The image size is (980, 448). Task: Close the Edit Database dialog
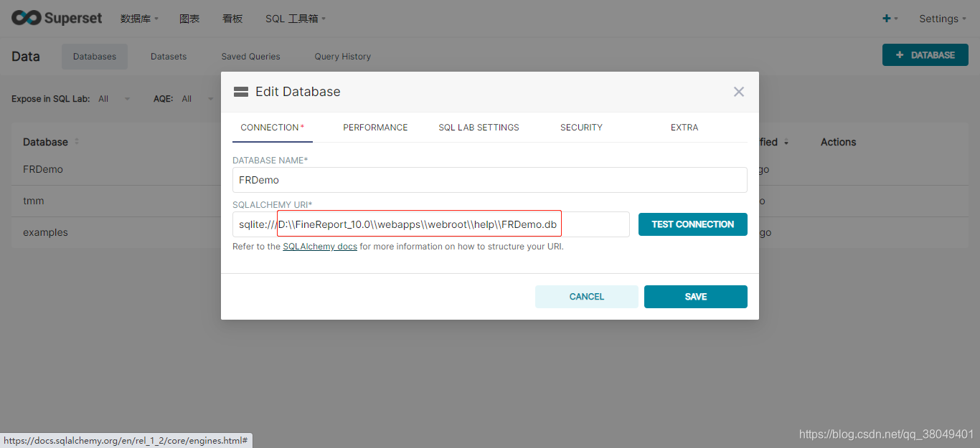pos(739,92)
